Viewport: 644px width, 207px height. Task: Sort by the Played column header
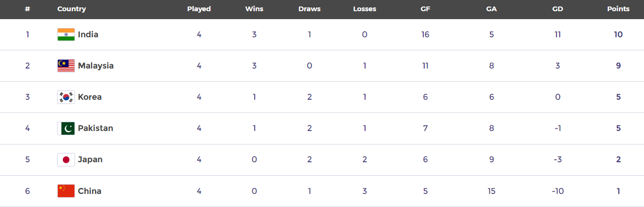[199, 9]
